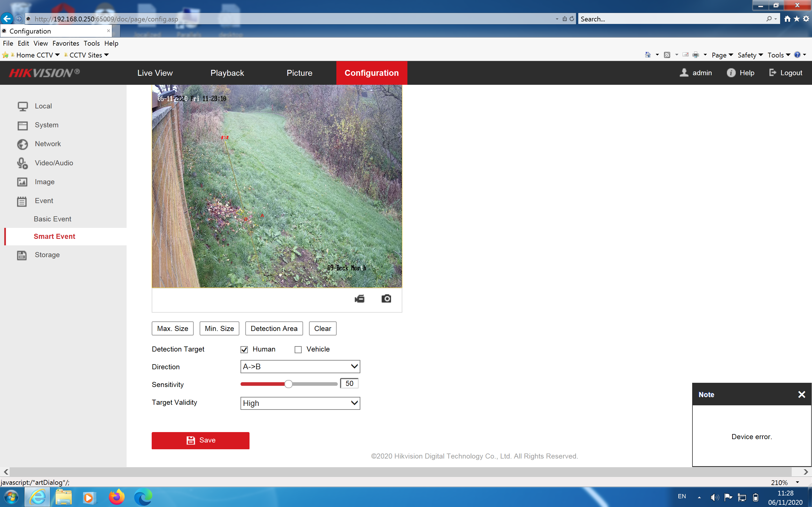Click the admin user icon
The height and width of the screenshot is (507, 812).
click(684, 72)
